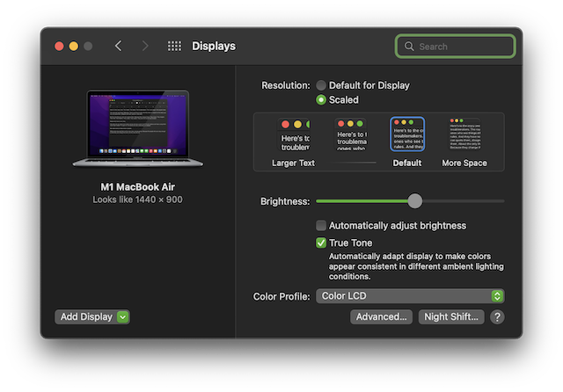Open the Color Profile dropdown
Screen dimensions: 563x392
click(410, 296)
